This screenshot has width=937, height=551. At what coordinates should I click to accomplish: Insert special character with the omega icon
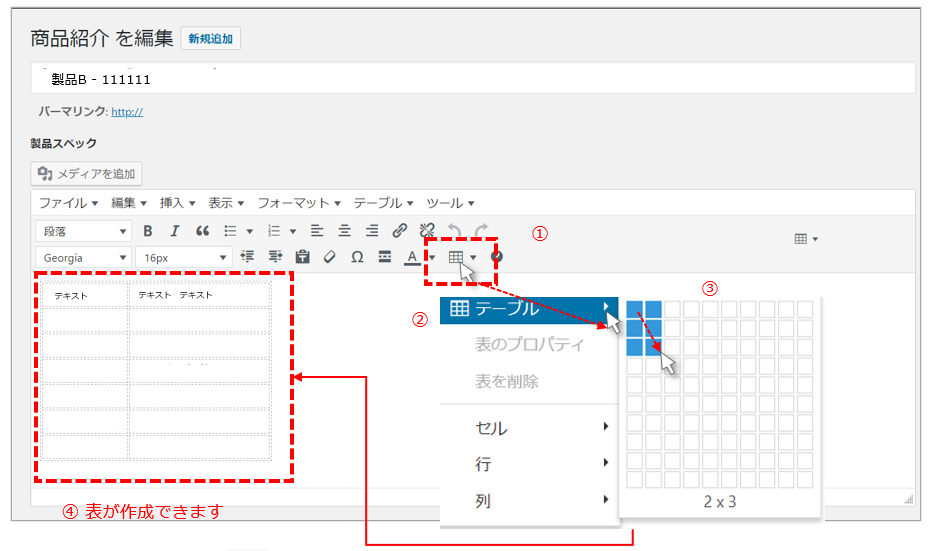point(357,257)
